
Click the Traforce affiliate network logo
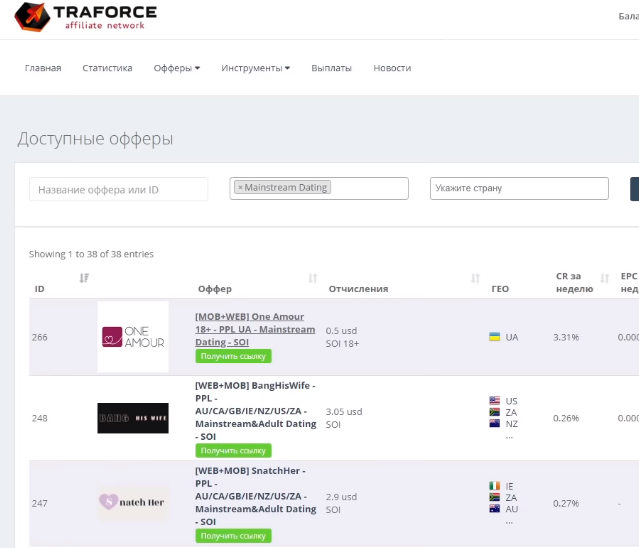[86, 17]
